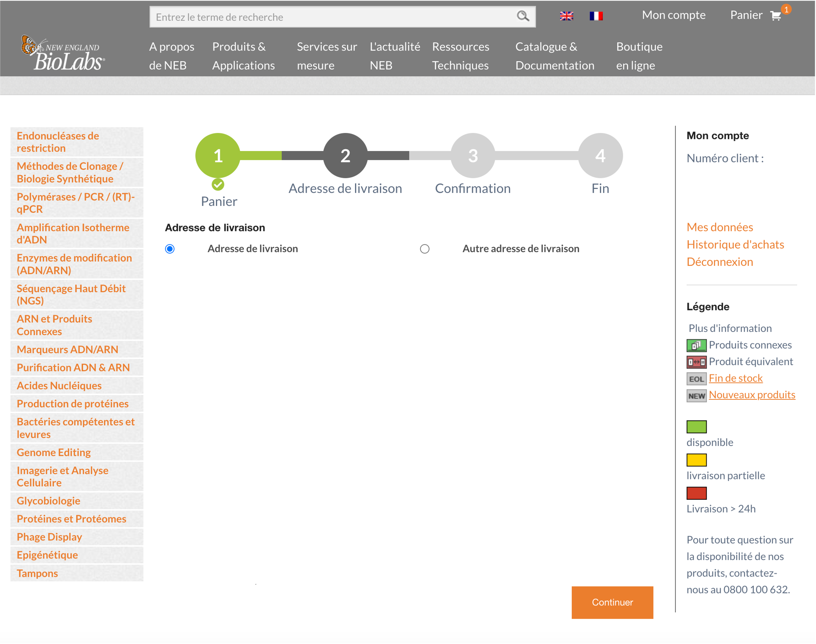Select the Adresse de livraison radio option
The height and width of the screenshot is (644, 816).
(x=170, y=249)
